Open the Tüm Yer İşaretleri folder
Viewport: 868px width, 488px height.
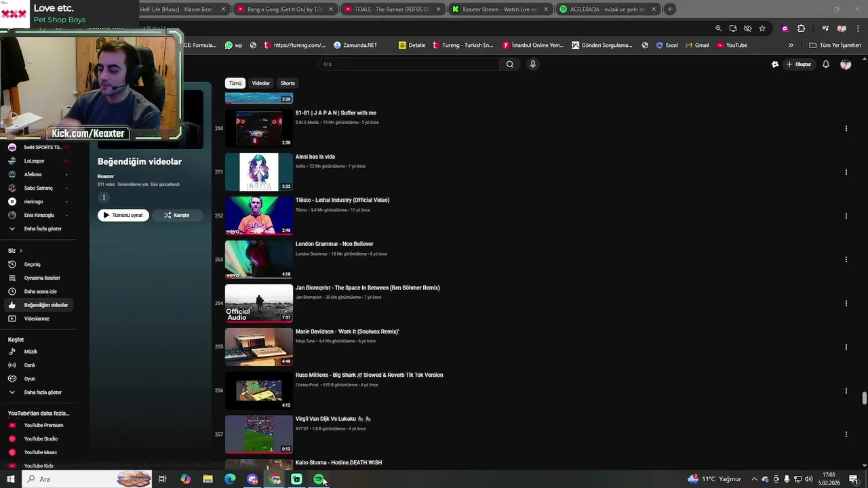tap(835, 45)
